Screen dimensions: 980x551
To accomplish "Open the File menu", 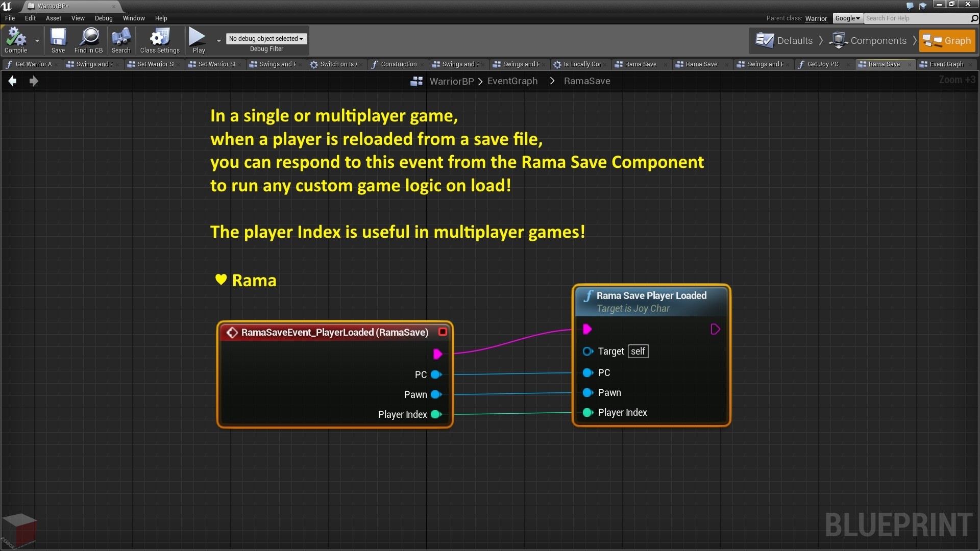I will click(x=10, y=18).
